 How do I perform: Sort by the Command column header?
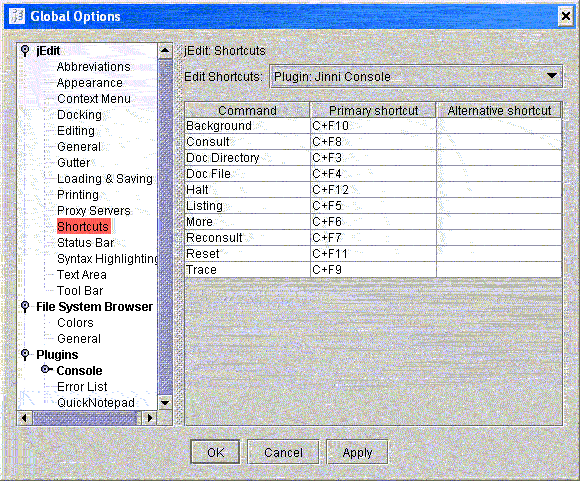[247, 110]
